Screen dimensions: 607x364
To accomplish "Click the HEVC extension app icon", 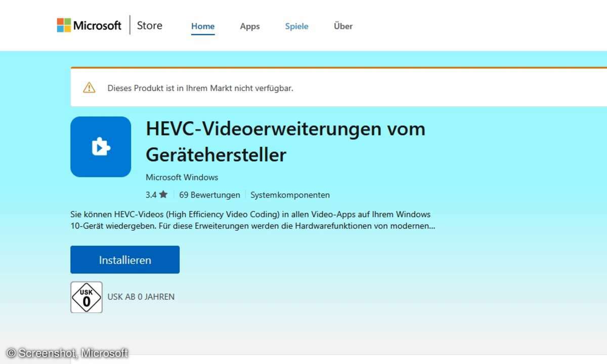I will (x=101, y=147).
